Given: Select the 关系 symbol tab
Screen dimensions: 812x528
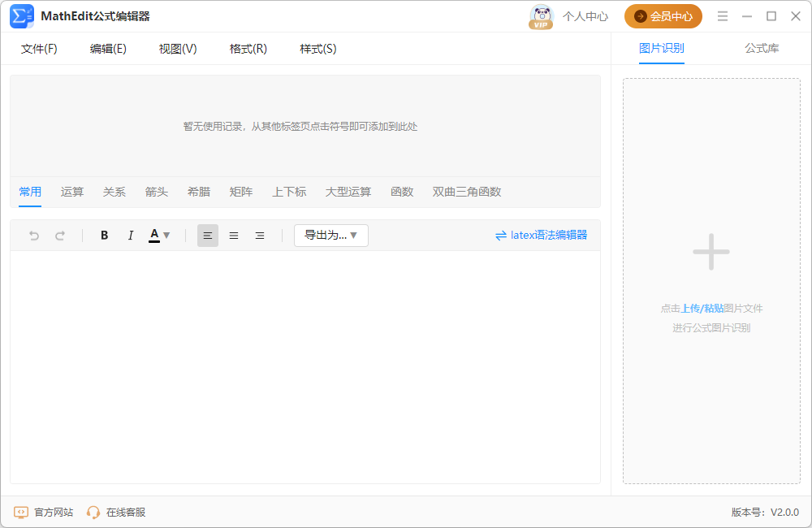Looking at the screenshot, I should click(x=114, y=192).
